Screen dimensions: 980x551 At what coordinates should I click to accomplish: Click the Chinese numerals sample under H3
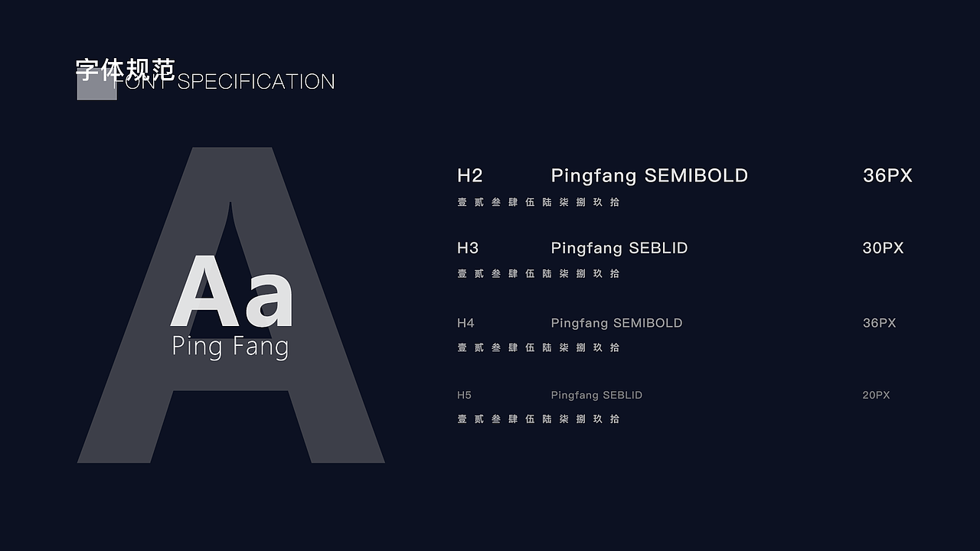tap(538, 273)
